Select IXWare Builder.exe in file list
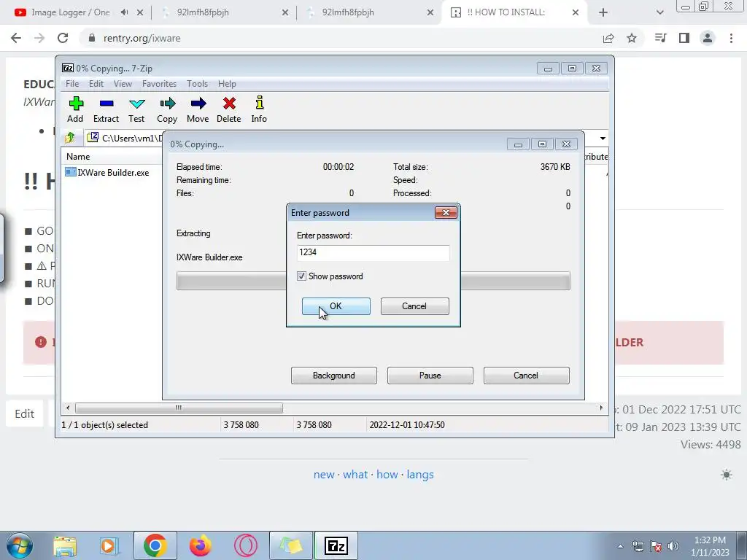 pyautogui.click(x=107, y=172)
